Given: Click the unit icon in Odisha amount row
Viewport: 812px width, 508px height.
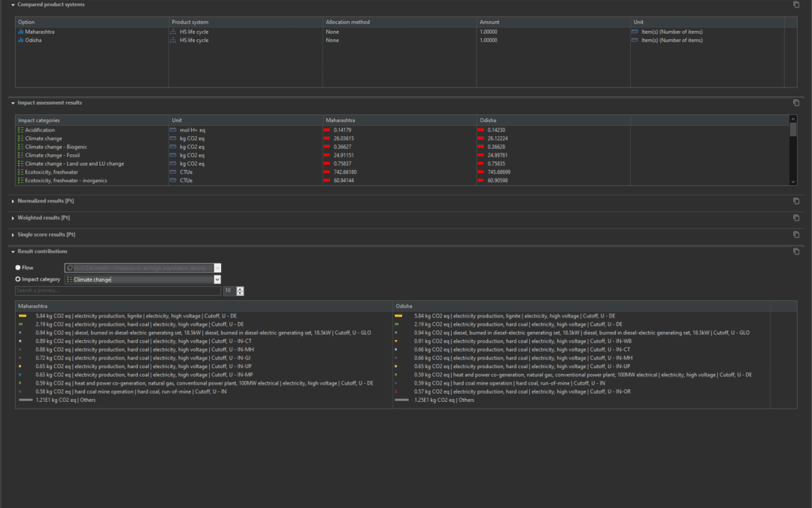Looking at the screenshot, I should pyautogui.click(x=635, y=40).
